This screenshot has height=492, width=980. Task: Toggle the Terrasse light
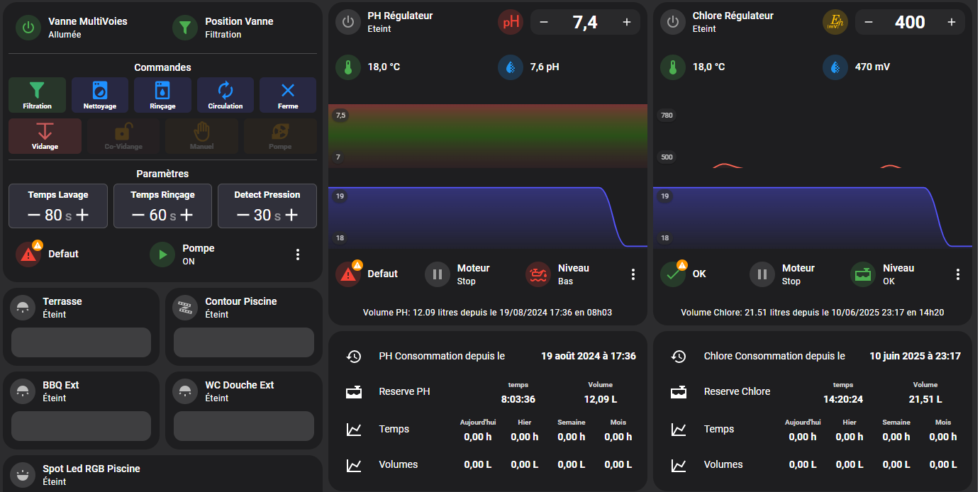pyautogui.click(x=23, y=308)
